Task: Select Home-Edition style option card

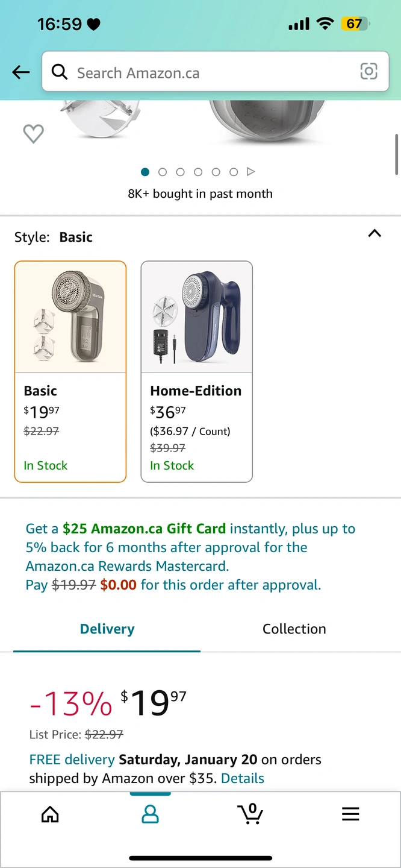Action: [x=197, y=371]
